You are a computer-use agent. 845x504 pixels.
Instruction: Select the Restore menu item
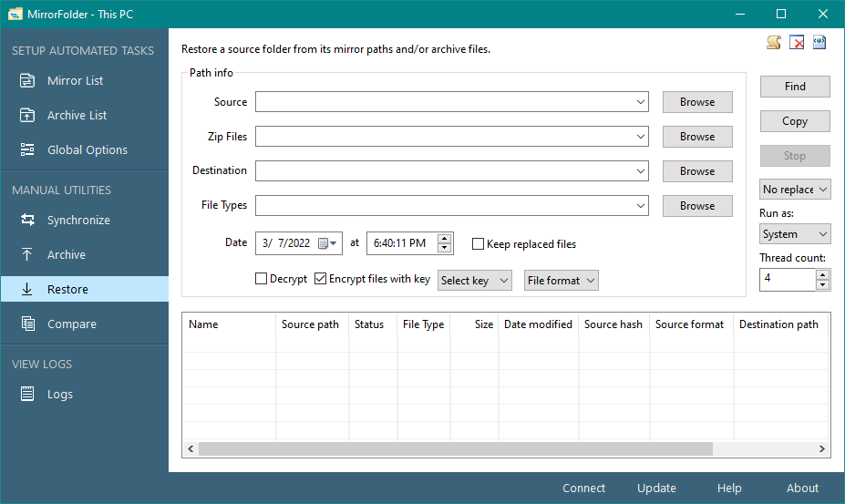(x=85, y=289)
